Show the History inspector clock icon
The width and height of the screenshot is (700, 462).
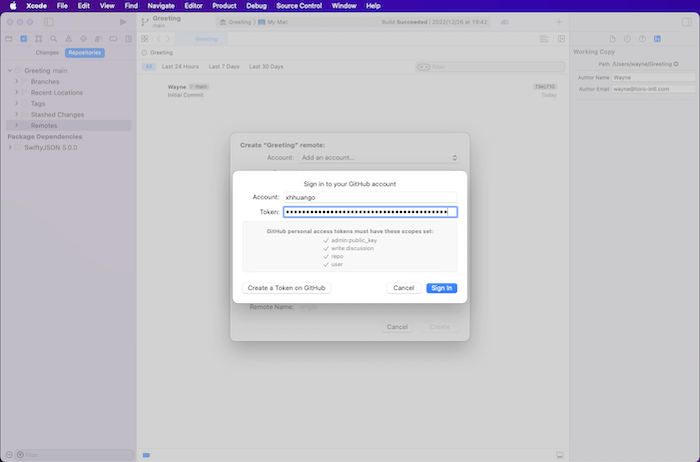point(627,39)
